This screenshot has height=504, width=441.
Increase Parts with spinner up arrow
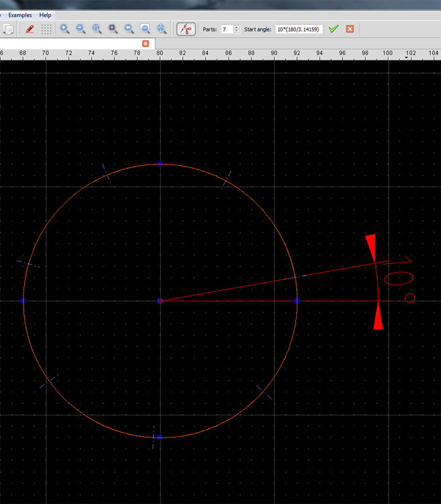(237, 27)
